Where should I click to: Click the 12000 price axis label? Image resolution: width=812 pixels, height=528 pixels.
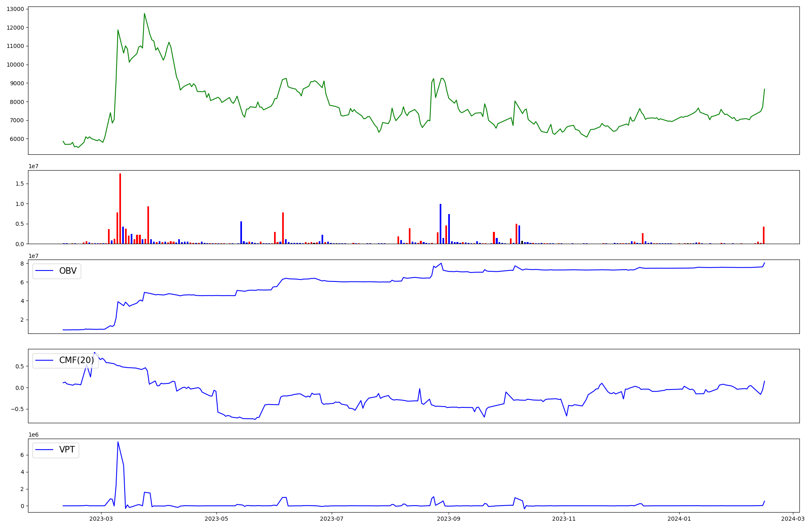(15, 28)
